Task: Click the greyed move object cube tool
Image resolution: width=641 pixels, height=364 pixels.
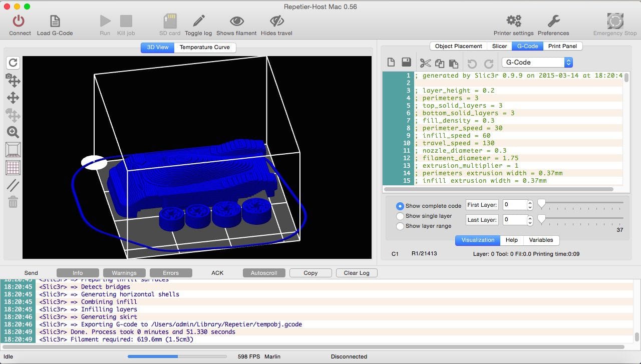Action: tap(13, 115)
